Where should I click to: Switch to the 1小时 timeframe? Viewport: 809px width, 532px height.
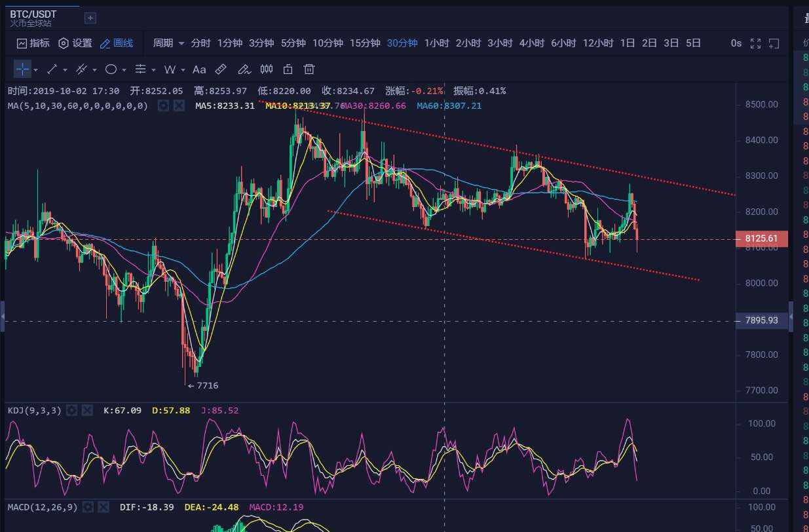[x=437, y=43]
